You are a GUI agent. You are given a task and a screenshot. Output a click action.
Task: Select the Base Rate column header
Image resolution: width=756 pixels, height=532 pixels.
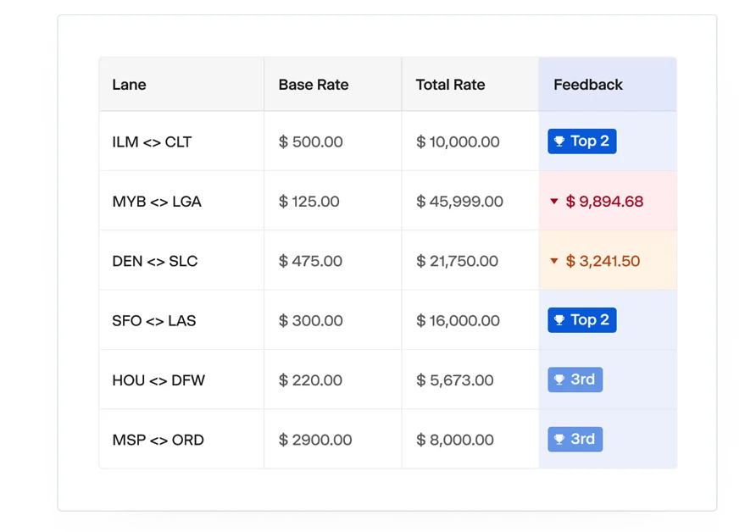click(x=333, y=85)
